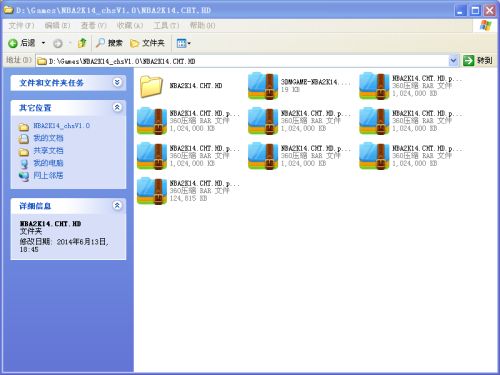Click the 19 KB size text
The height and width of the screenshot is (375, 500).
tap(290, 90)
